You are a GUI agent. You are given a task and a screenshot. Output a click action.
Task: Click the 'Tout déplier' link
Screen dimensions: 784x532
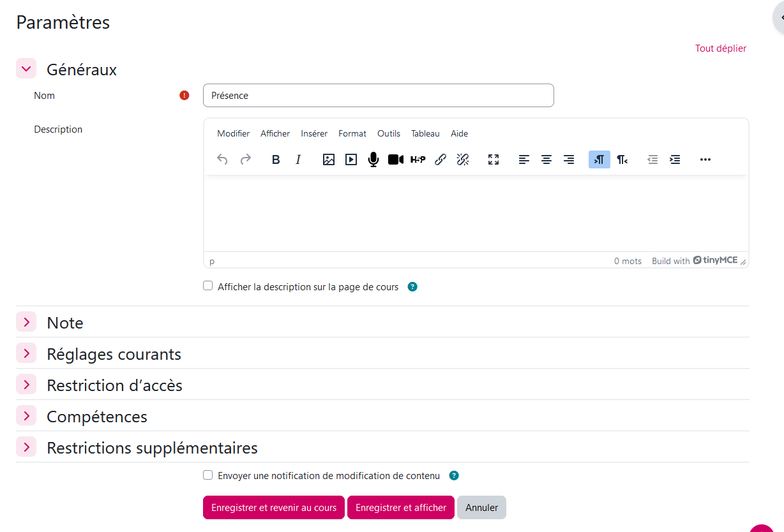[x=720, y=48]
